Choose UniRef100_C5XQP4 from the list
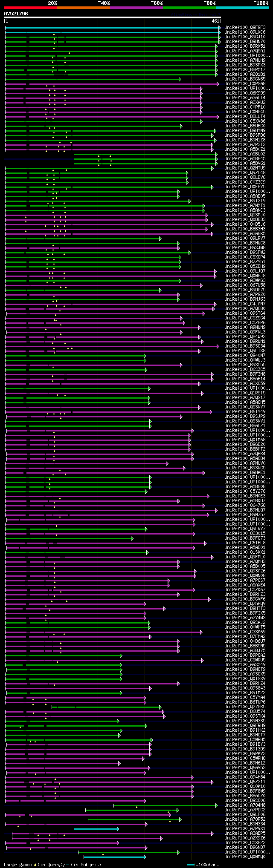273x868 pixels. [245, 257]
